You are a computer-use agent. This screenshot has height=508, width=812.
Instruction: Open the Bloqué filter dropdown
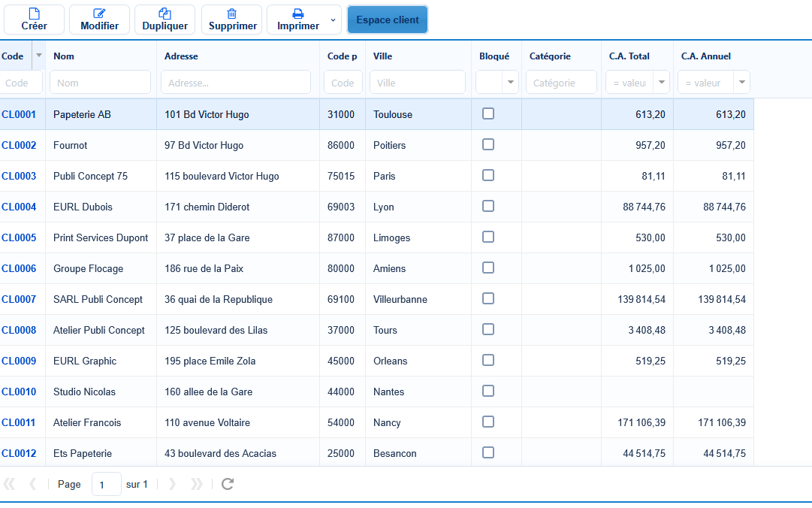click(511, 83)
